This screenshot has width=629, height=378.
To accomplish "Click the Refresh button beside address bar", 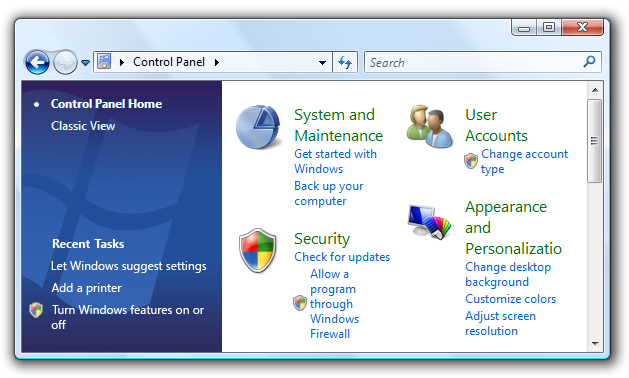I will [x=345, y=62].
